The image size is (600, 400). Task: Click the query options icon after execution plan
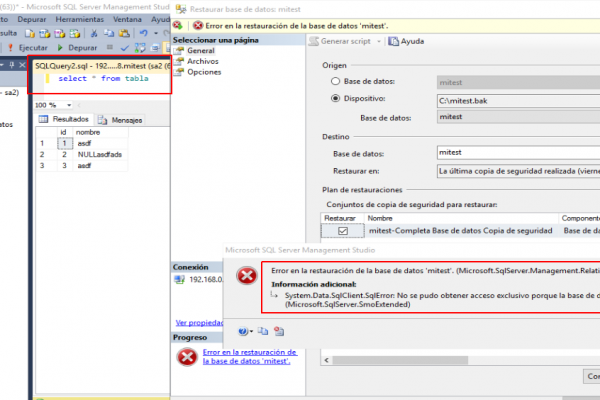click(x=155, y=48)
